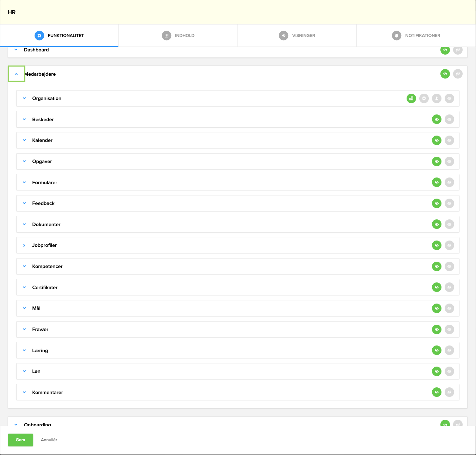Click the Kommentarer row label

click(48, 392)
